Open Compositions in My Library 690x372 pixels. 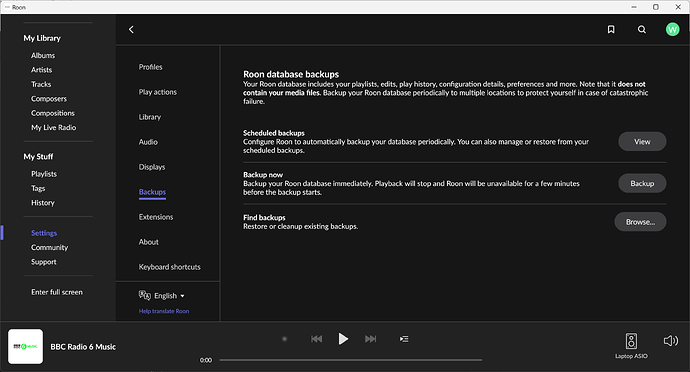pos(53,113)
